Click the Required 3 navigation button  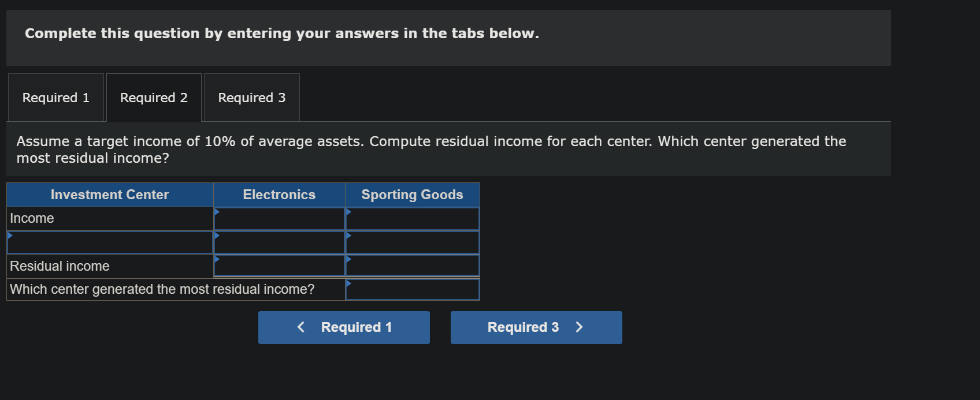[x=536, y=327]
